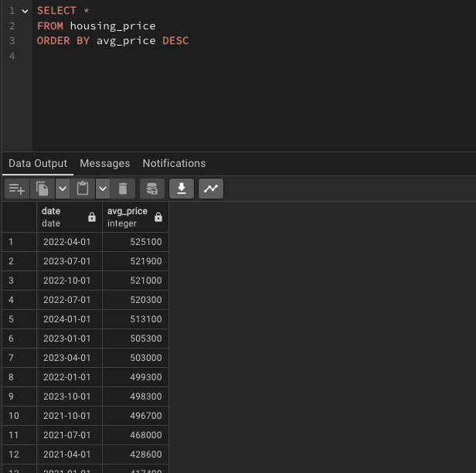Image resolution: width=476 pixels, height=473 pixels.
Task: Click the date column header
Action: click(70, 217)
